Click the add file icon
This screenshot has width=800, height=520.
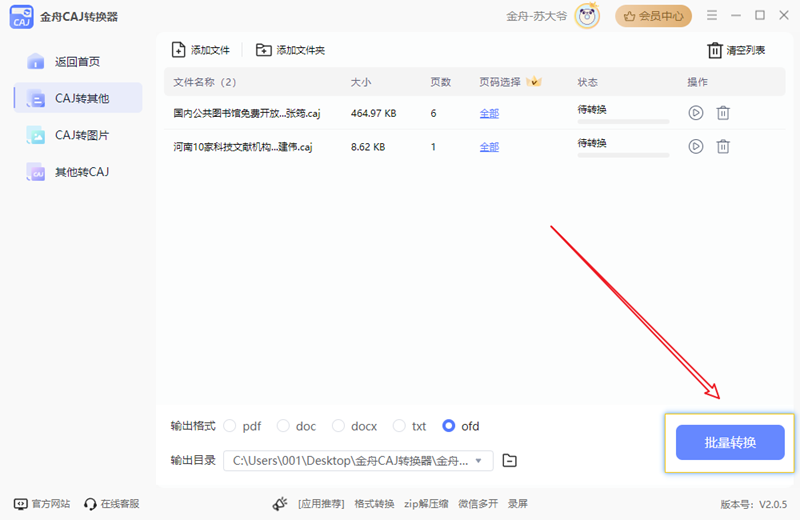179,50
